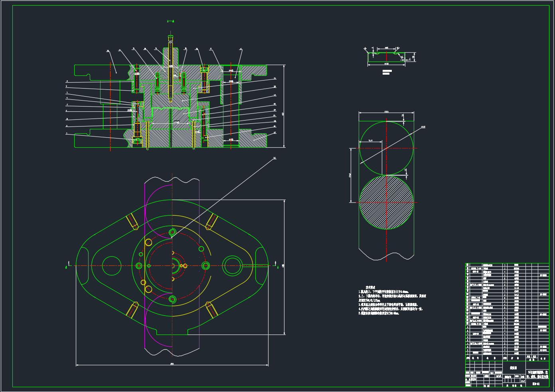Click the hatched circle in the strip layout
The image size is (555, 392).
click(386, 202)
